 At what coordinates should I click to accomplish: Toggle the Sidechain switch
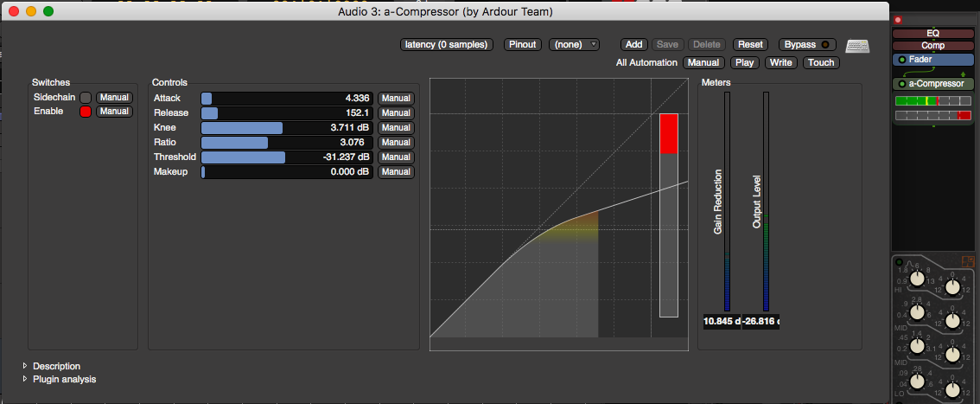86,98
